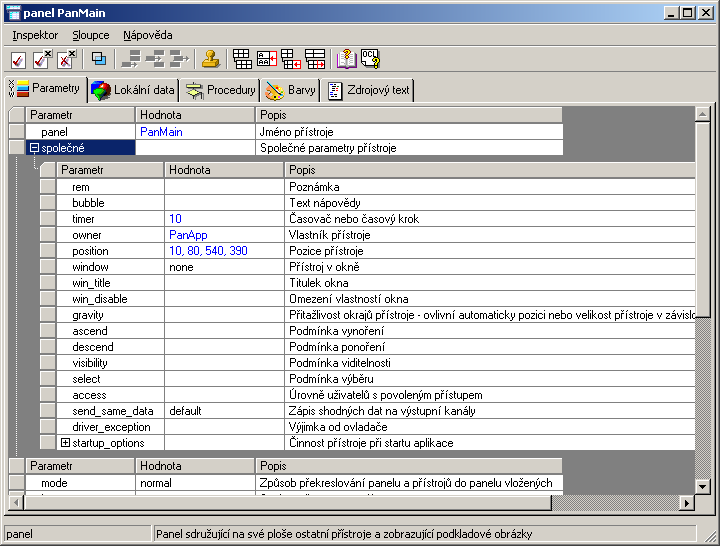The height and width of the screenshot is (546, 720).
Task: Click the checkmark with X second toolbar icon
Action: tap(42, 59)
